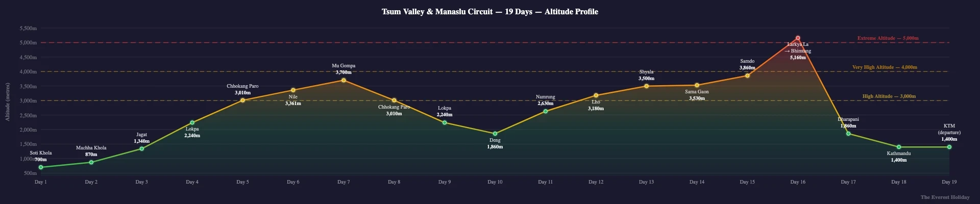Click the Day 10 x-axis label
The height and width of the screenshot is (204, 980).
495,182
